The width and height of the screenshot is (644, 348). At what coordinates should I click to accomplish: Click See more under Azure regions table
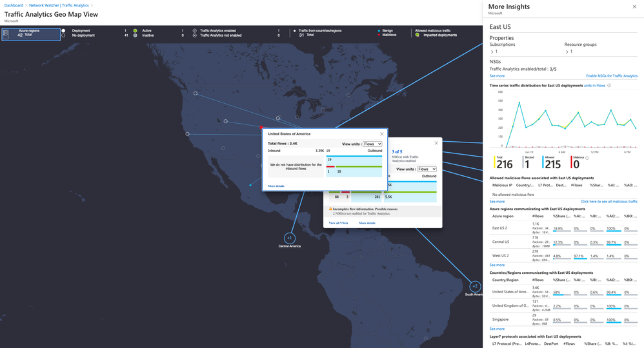[497, 265]
